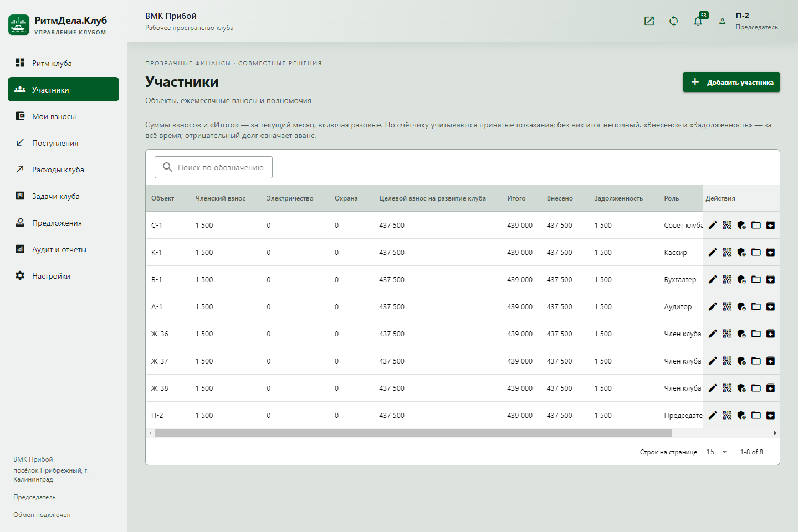Select Участники in sidebar
798x532 pixels.
pyautogui.click(x=63, y=89)
